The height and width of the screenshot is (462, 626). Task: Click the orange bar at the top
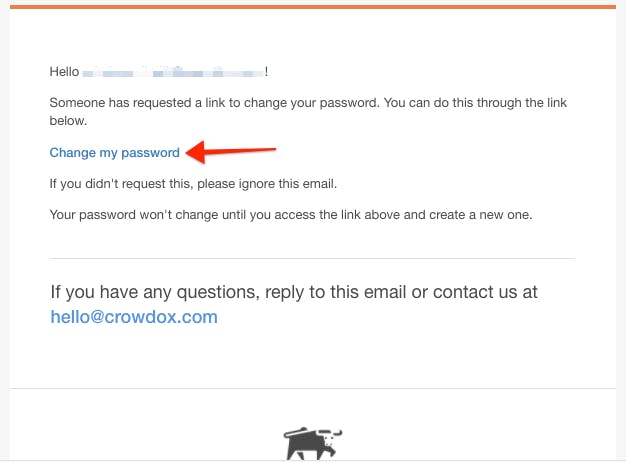click(x=313, y=7)
